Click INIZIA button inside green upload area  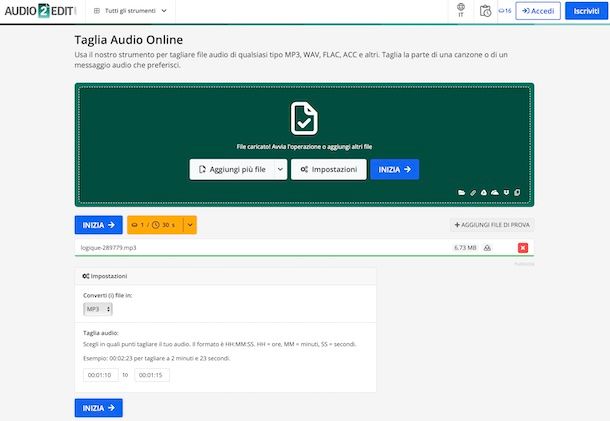394,169
